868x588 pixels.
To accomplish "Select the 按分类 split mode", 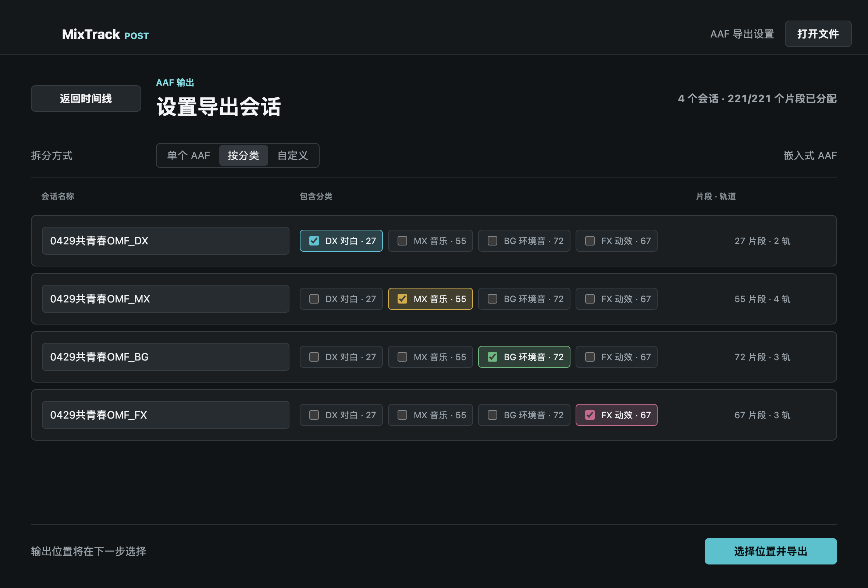I will (243, 155).
